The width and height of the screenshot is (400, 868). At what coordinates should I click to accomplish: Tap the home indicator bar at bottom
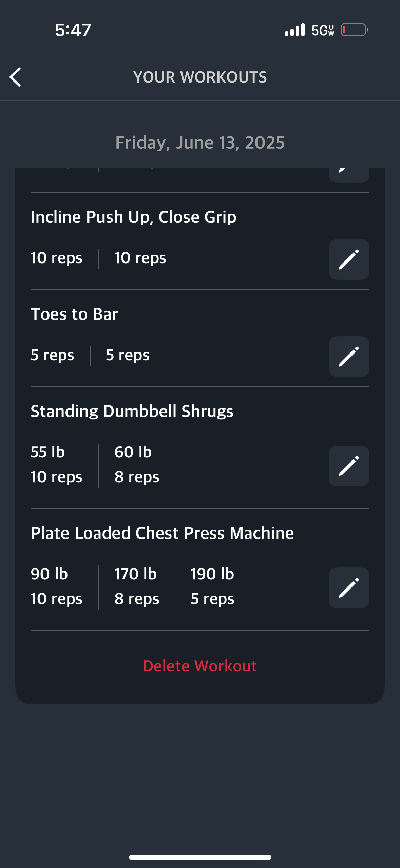200,857
